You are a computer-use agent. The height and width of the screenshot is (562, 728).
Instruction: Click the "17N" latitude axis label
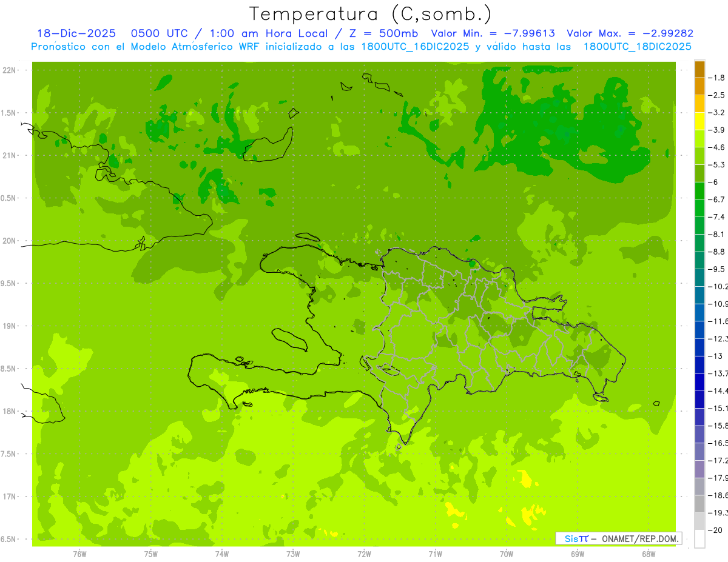[8, 497]
